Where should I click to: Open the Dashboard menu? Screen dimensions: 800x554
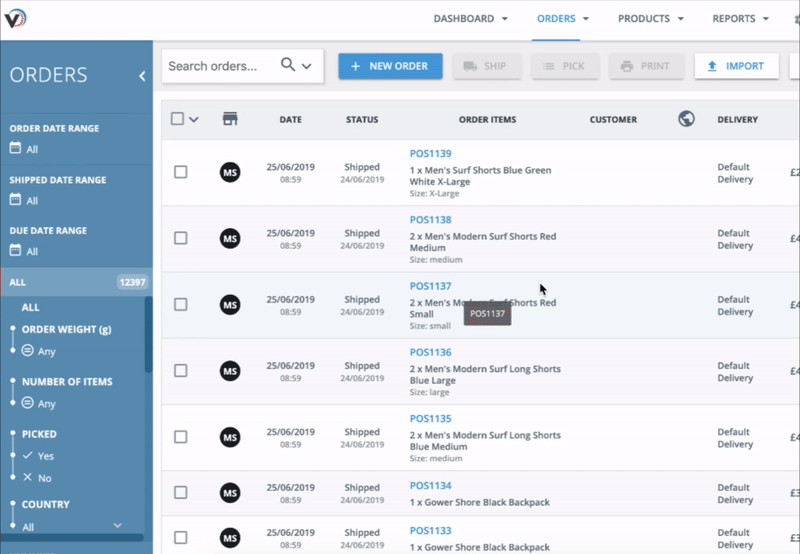(x=470, y=19)
